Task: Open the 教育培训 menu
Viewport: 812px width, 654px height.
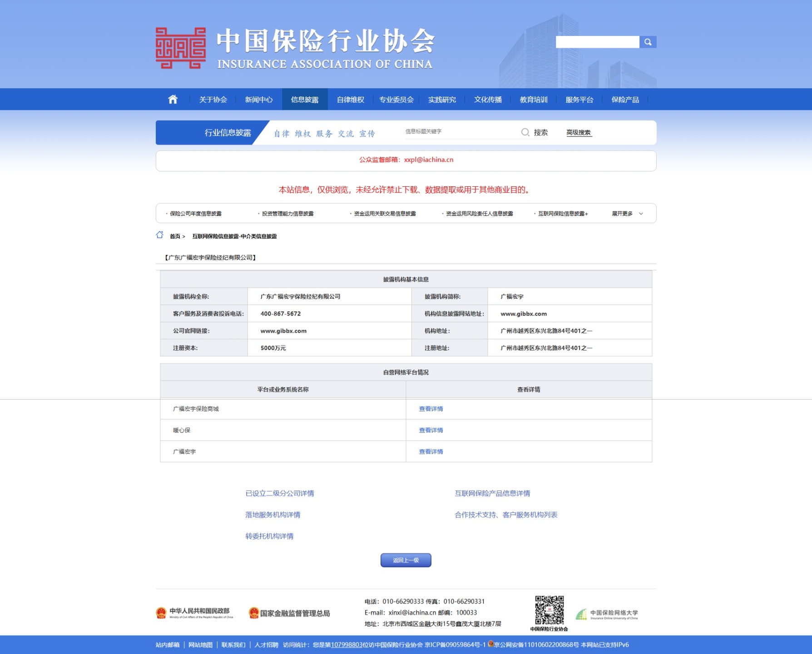Action: pos(534,100)
